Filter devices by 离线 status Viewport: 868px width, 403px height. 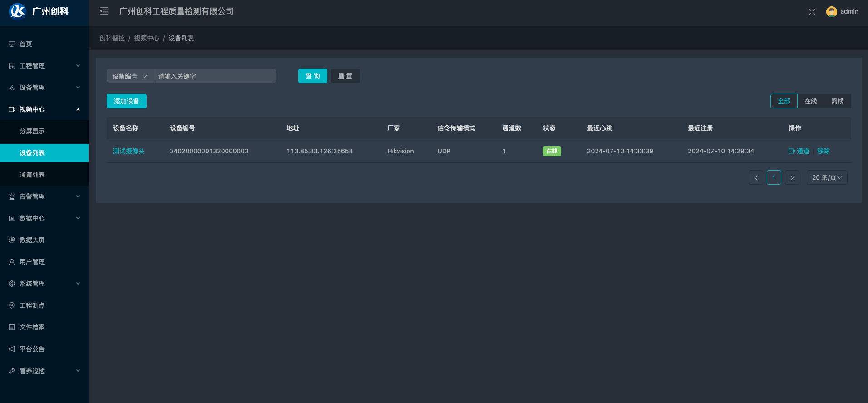837,101
